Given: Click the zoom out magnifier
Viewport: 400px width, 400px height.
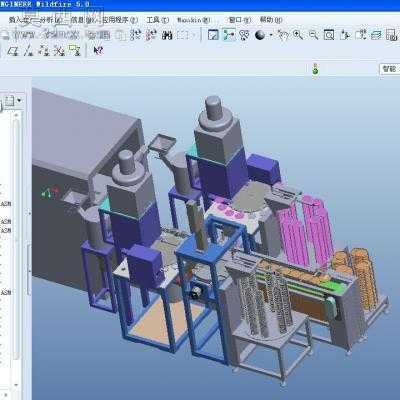Looking at the screenshot, I should (313, 35).
